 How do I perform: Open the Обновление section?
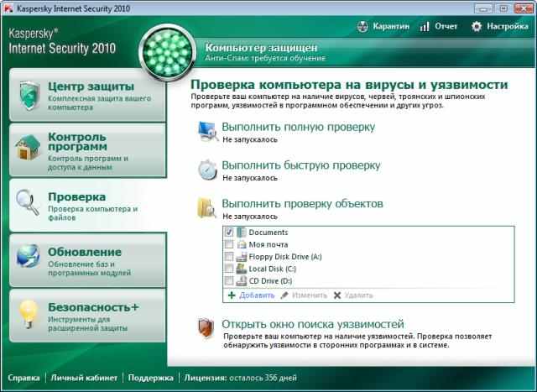tap(87, 260)
